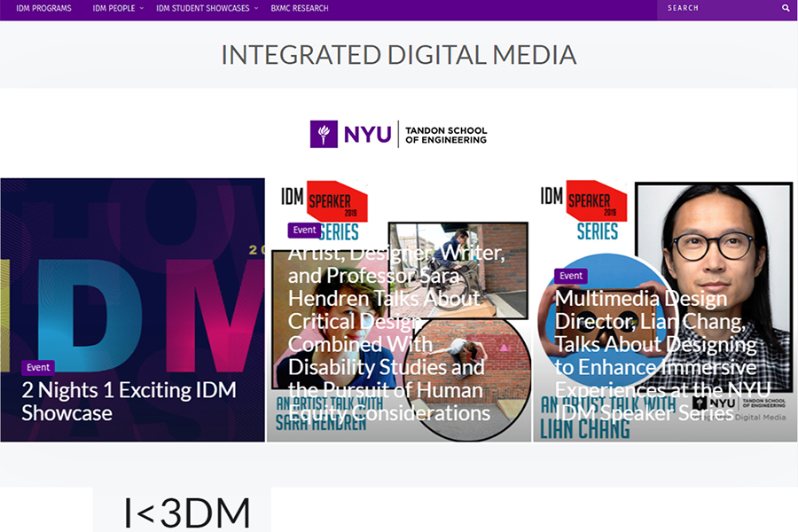Click the search magnifier icon
Screen dimensions: 798x532
tap(786, 8)
